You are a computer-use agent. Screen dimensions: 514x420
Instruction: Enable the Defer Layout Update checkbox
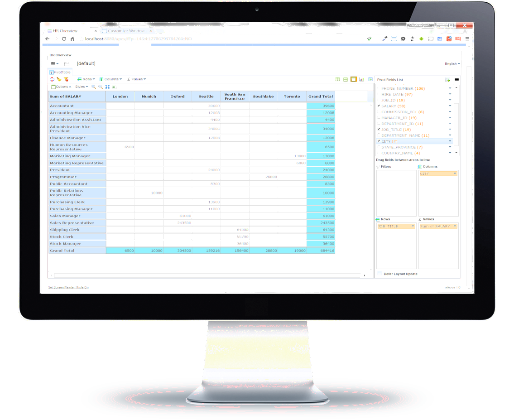[x=379, y=274]
